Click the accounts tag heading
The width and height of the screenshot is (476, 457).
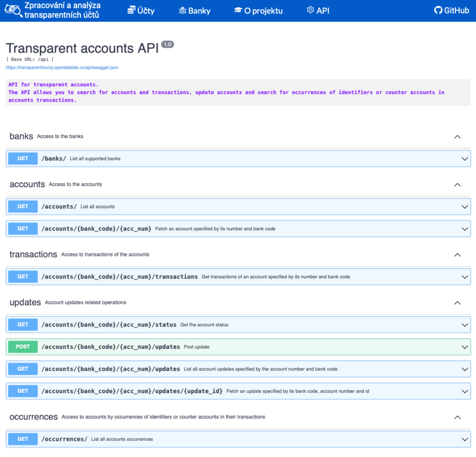click(27, 184)
